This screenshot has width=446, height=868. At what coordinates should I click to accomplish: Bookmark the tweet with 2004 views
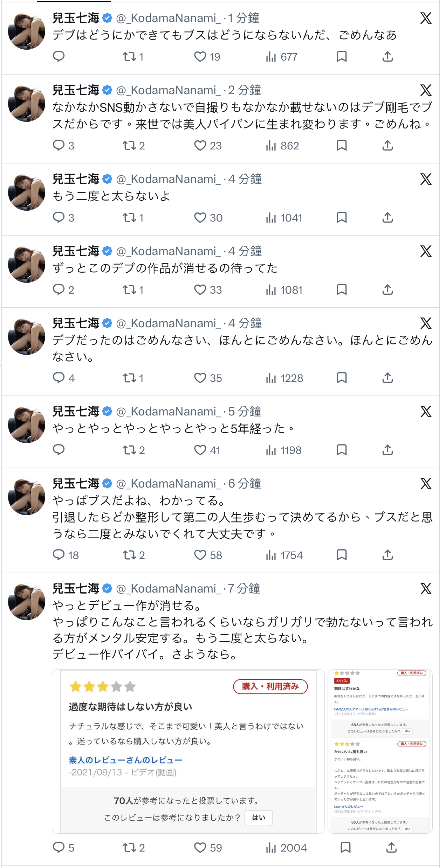(345, 847)
